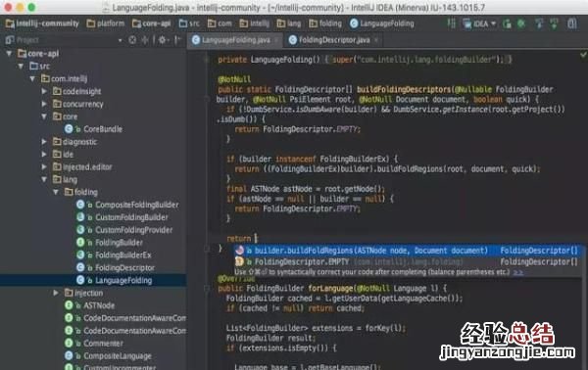Click the lang breadcrumb in navigation bar
The height and width of the screenshot is (370, 588).
click(289, 23)
